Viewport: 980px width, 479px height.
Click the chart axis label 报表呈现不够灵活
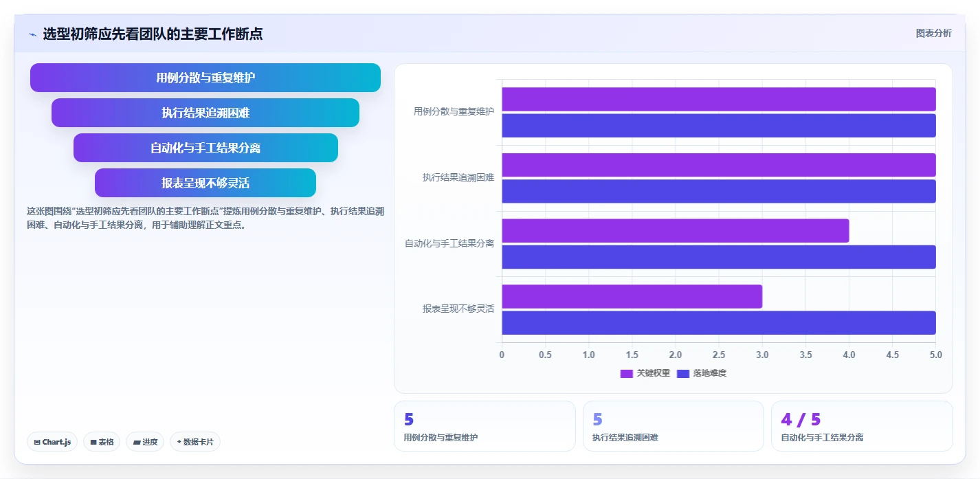458,309
